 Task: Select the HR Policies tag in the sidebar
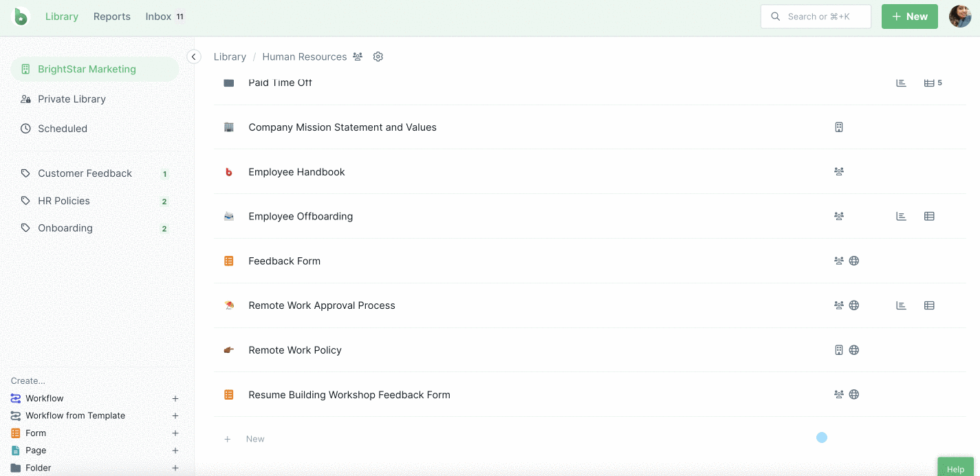pos(64,200)
